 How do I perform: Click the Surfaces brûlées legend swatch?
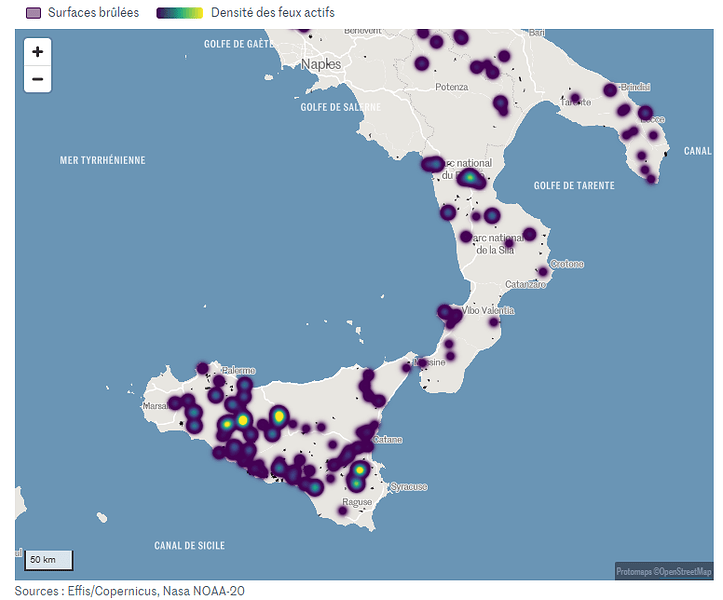click(x=33, y=13)
